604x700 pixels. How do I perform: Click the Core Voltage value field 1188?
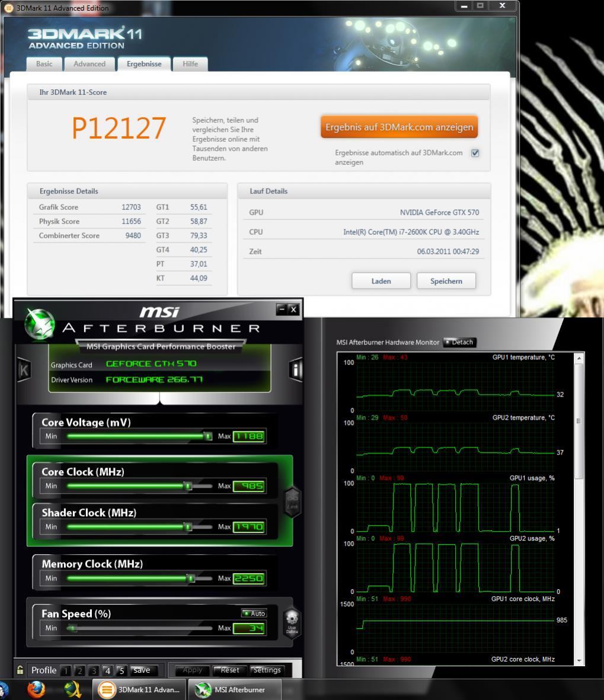coord(249,436)
